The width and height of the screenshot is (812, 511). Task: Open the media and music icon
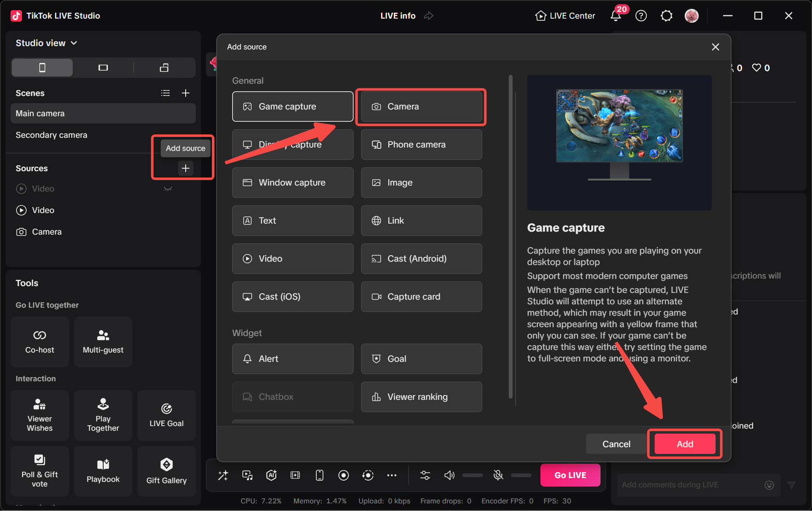pyautogui.click(x=247, y=475)
